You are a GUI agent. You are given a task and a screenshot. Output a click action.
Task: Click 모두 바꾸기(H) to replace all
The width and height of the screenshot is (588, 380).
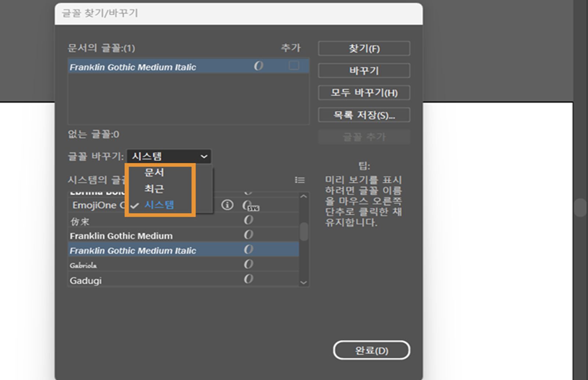pos(364,93)
